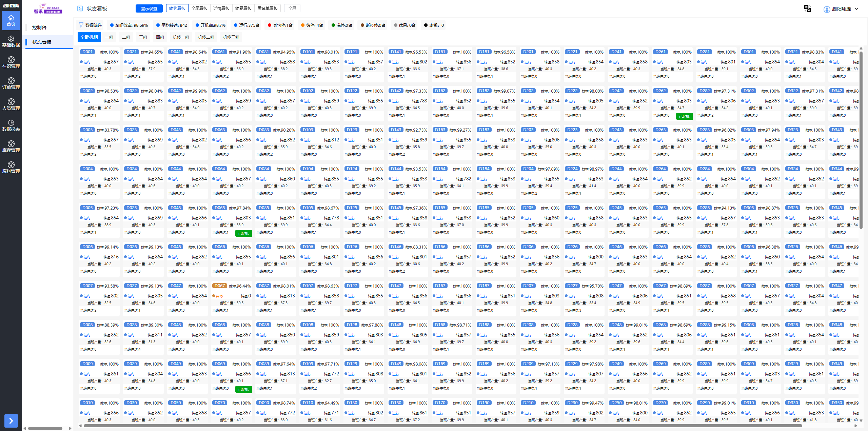Toggle the other stop red filter
Image resolution: width=868 pixels, height=431 pixels.
tap(280, 25)
